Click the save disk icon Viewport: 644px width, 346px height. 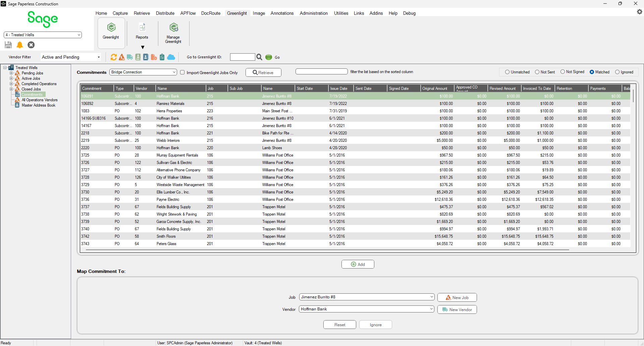click(x=8, y=45)
